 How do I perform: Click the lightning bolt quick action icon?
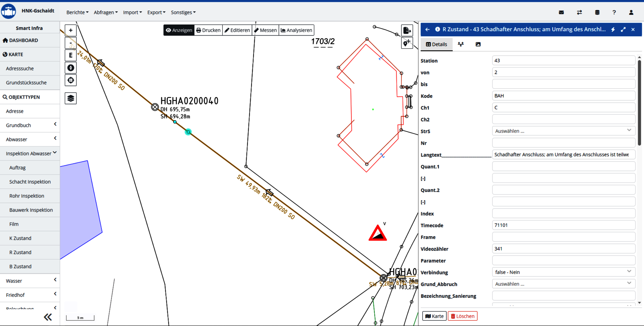613,29
